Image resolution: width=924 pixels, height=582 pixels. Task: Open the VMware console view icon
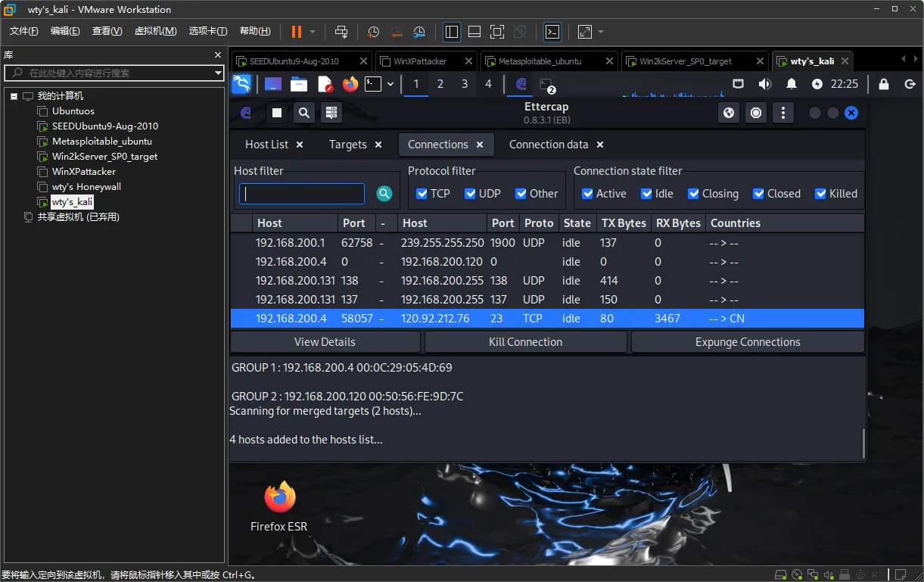coord(553,32)
